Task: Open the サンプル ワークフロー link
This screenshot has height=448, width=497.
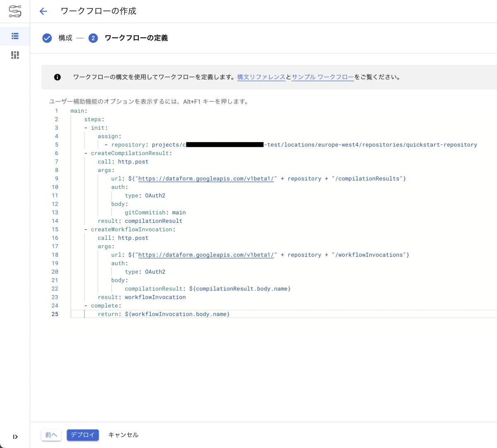Action: pos(323,77)
